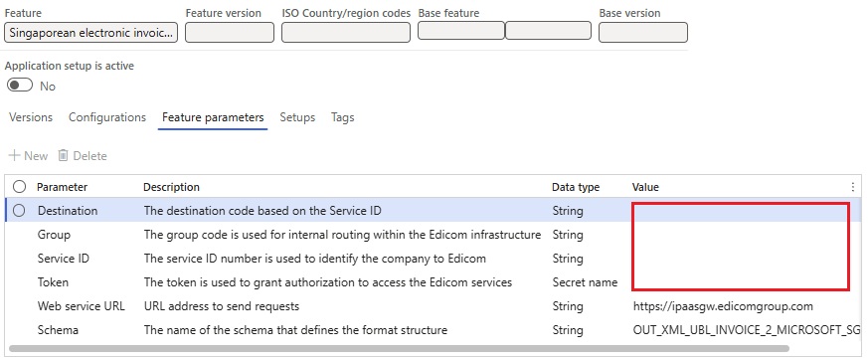Viewport: 868px width, 360px height.
Task: Click the horizontal scrollbar of the grid
Action: [399, 348]
